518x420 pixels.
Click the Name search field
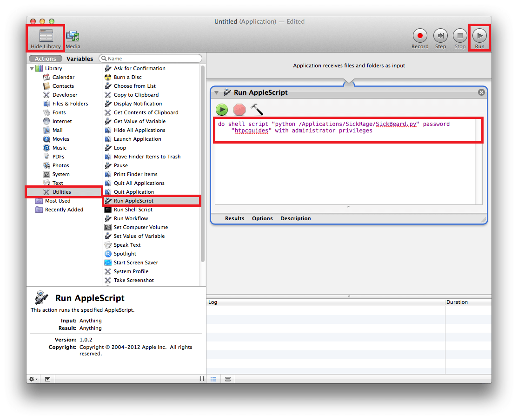tap(153, 59)
